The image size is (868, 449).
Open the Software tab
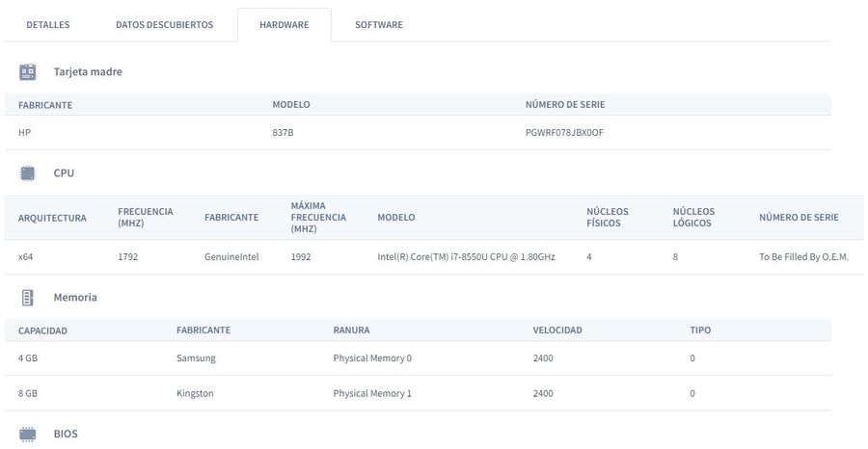pyautogui.click(x=379, y=25)
